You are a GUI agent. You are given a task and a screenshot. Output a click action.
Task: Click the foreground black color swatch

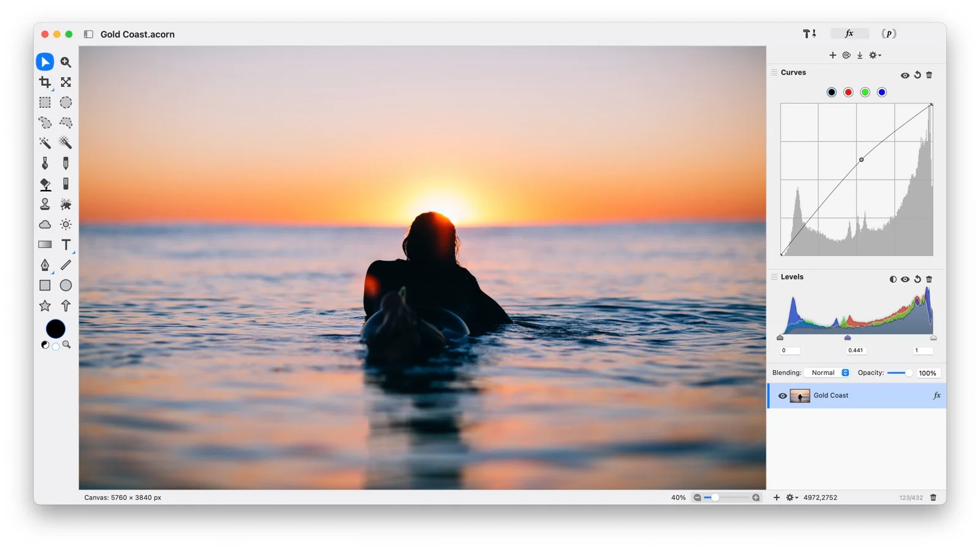[x=55, y=329]
